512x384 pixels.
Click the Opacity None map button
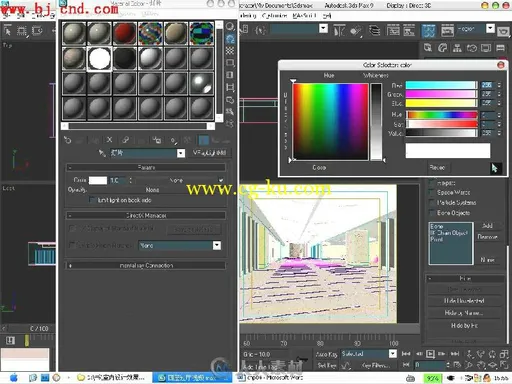point(152,190)
